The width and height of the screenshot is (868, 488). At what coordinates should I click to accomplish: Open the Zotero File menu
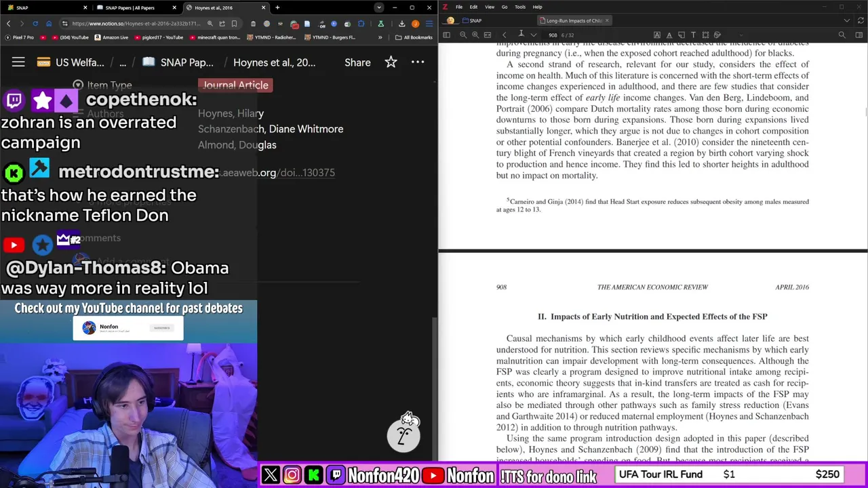click(459, 7)
